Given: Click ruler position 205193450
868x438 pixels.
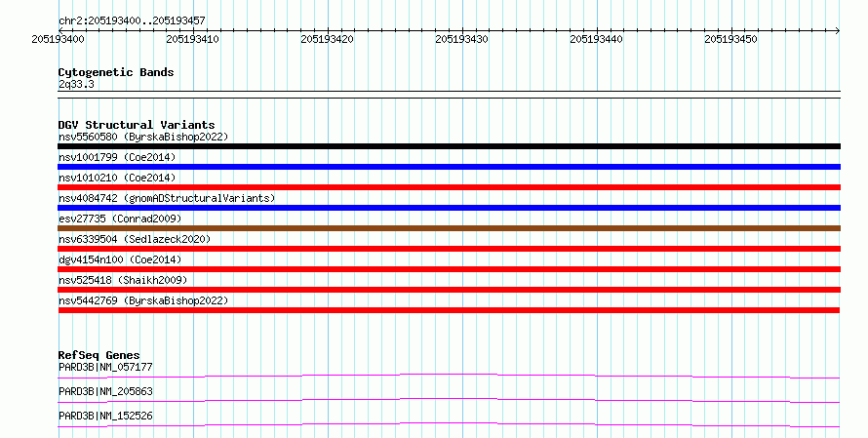Looking at the screenshot, I should (730, 39).
